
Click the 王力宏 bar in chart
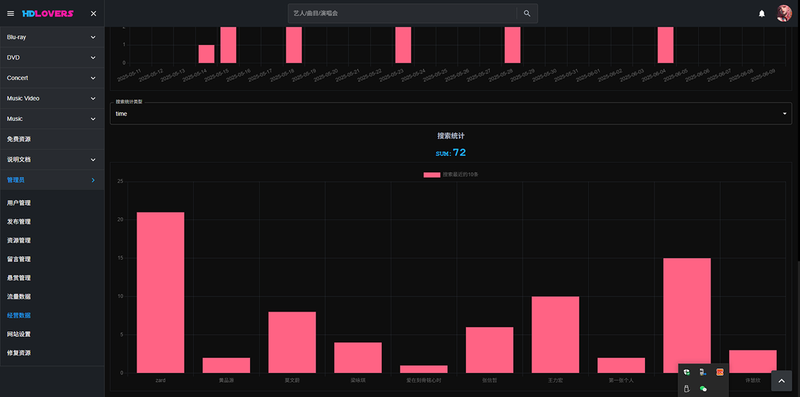click(555, 335)
